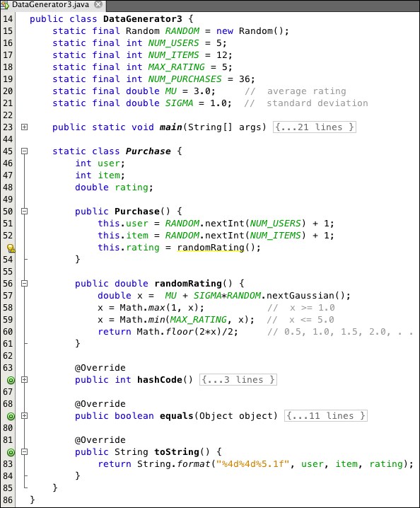Expand the folded main method
420x508 pixels.
(x=24, y=127)
